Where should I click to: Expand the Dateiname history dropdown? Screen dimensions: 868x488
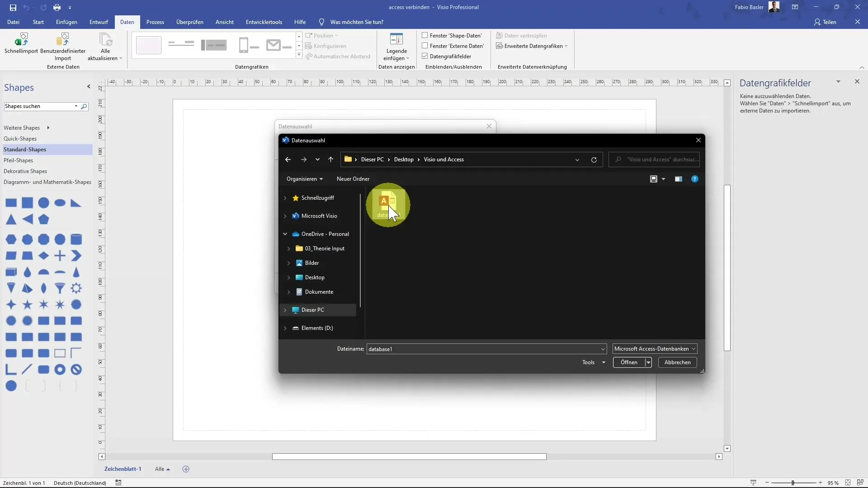[x=603, y=349]
